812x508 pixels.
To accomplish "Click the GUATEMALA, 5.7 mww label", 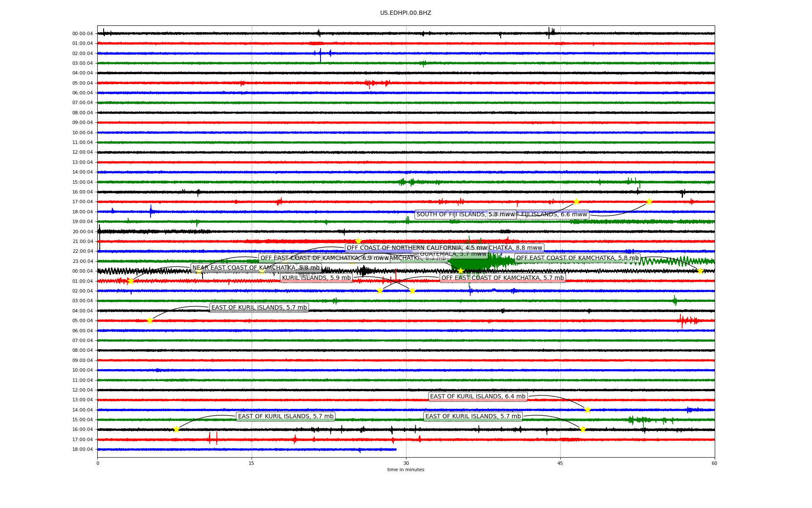I will [453, 254].
